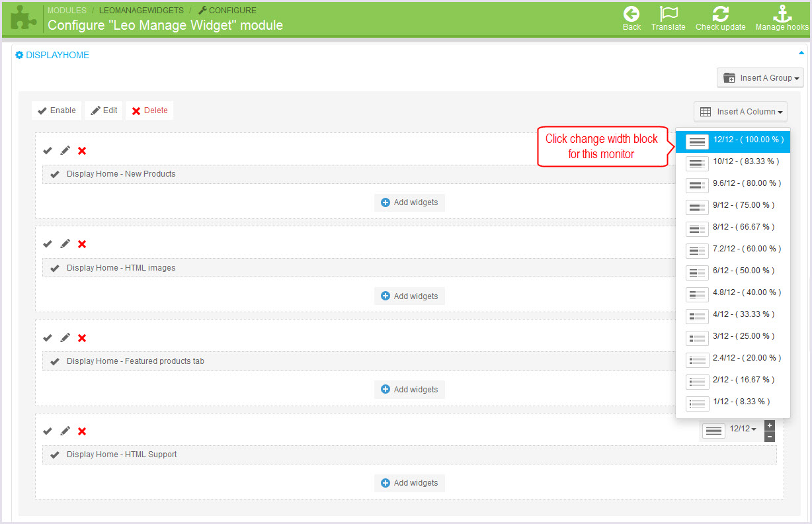Select 3/12 - ( 25.00 % ) width
This screenshot has height=524, width=812.
[733, 338]
